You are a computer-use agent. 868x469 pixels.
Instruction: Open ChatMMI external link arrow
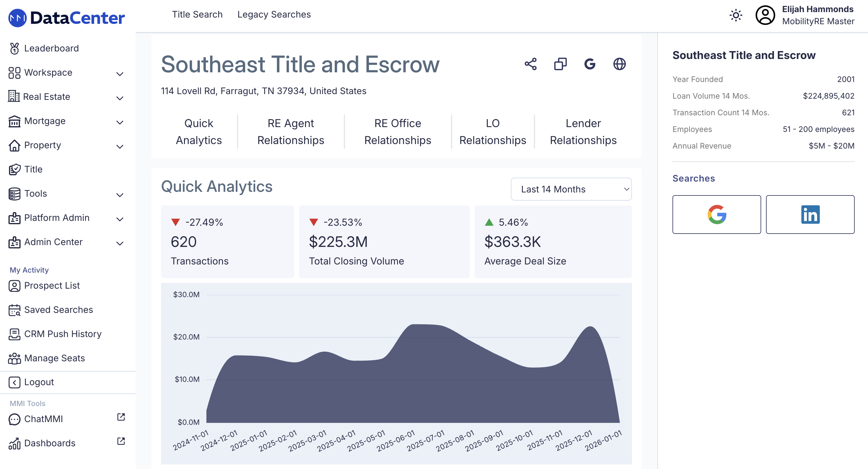point(121,417)
